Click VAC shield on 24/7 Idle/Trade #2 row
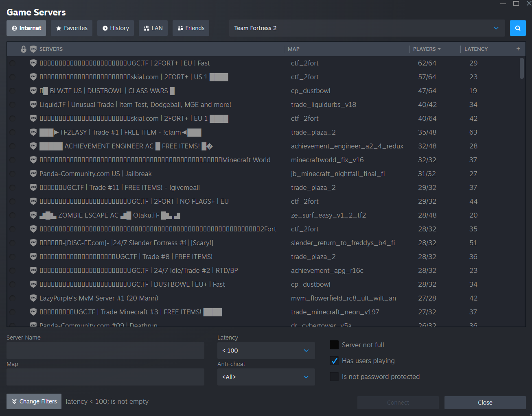Viewport: 532px width, 416px height. click(x=33, y=270)
